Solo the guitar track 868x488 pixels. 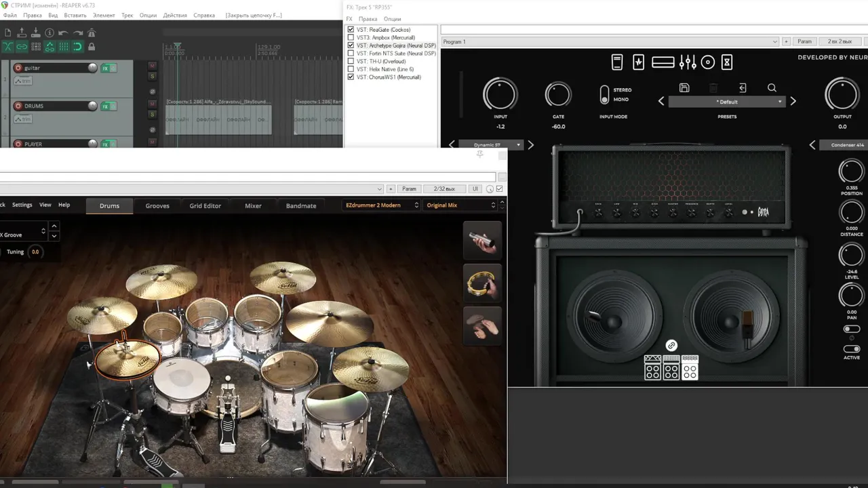click(152, 77)
